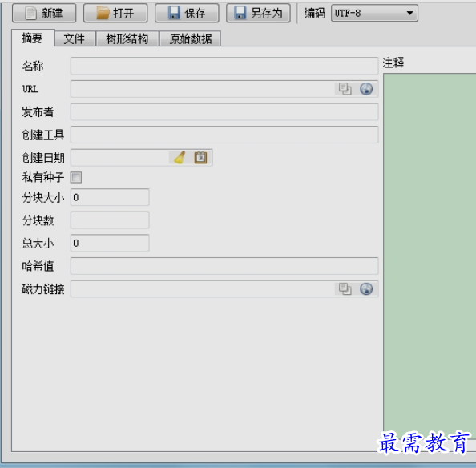Click the 发布者 input field
This screenshot has width=476, height=468.
pos(224,111)
